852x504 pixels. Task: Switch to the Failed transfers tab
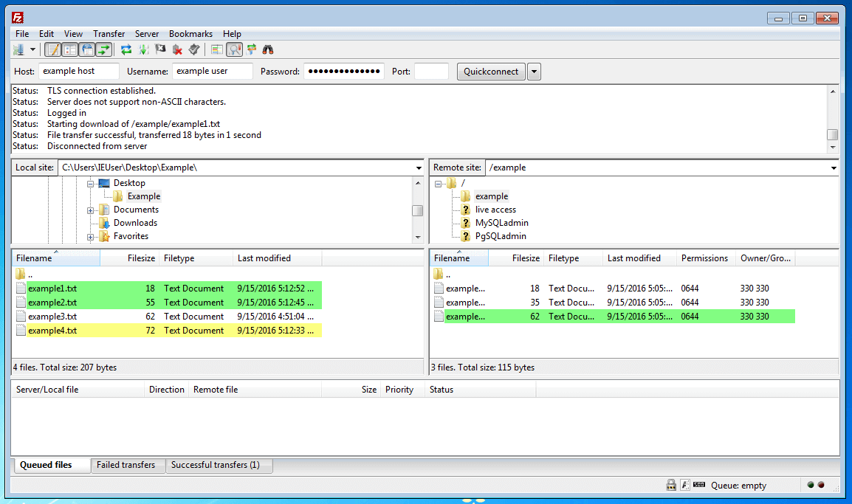pyautogui.click(x=128, y=465)
